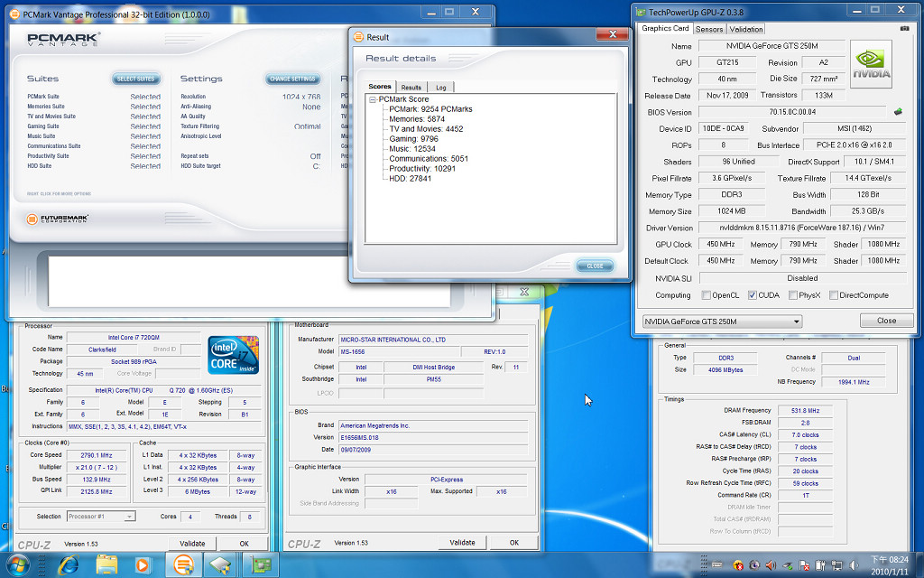
Task: Click the PCMark Vantage title bar icon
Action: pos(14,14)
